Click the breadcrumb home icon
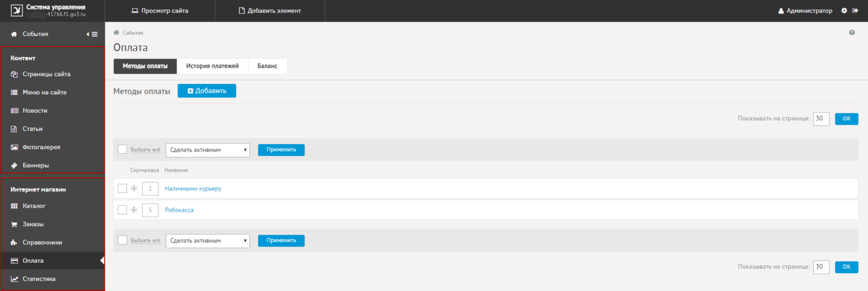Image resolution: width=868 pixels, height=291 pixels. pyautogui.click(x=116, y=33)
